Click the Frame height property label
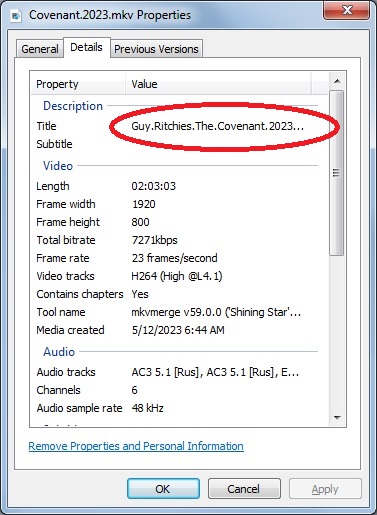The image size is (377, 515). (68, 222)
